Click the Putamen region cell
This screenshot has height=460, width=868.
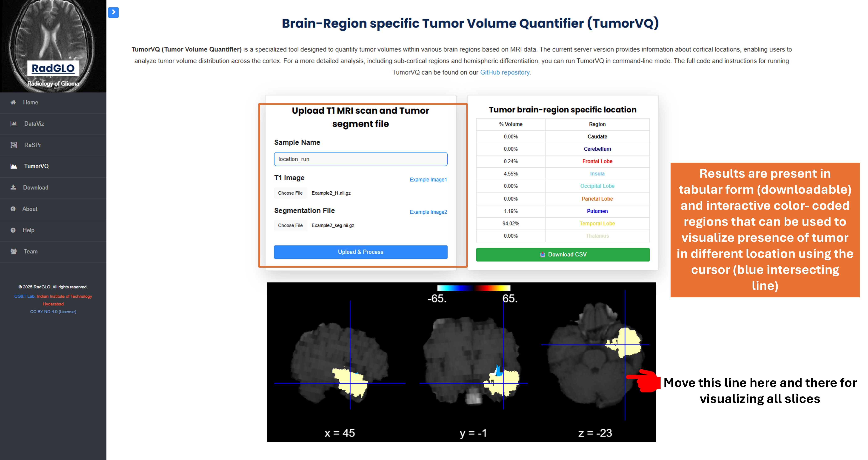597,211
